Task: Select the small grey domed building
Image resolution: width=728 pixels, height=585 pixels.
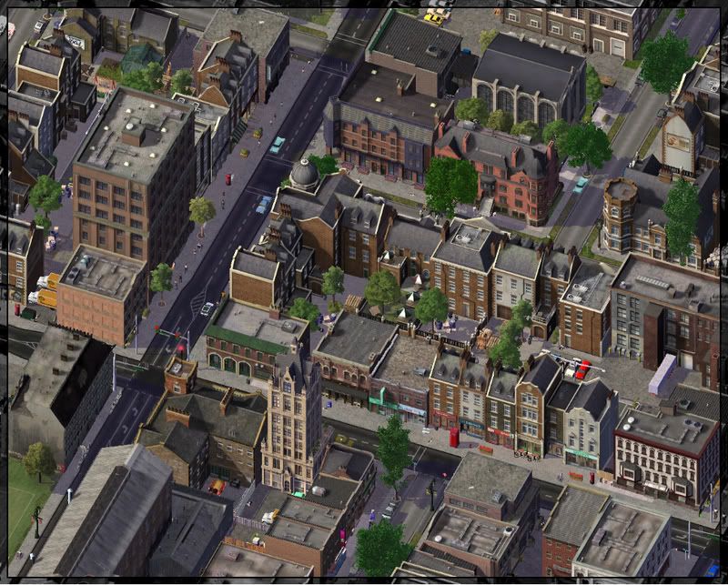Action: click(x=304, y=173)
